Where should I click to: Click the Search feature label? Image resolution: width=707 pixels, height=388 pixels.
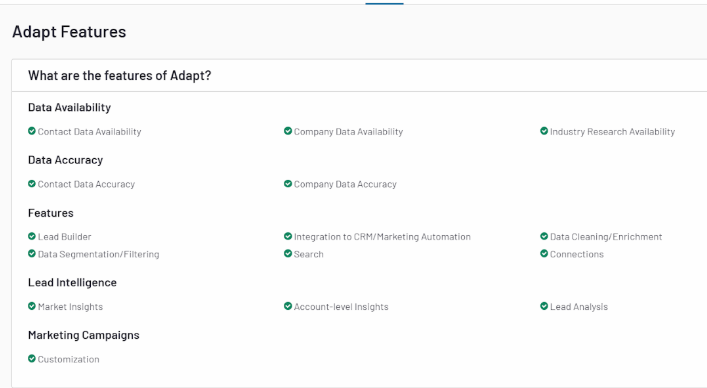[308, 254]
